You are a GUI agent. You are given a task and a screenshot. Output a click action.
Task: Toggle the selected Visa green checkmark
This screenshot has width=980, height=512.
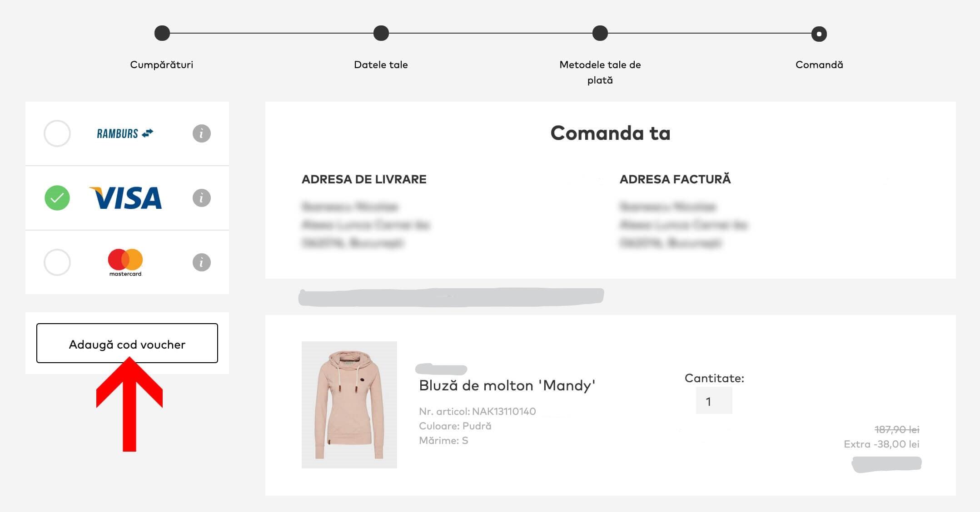[57, 198]
